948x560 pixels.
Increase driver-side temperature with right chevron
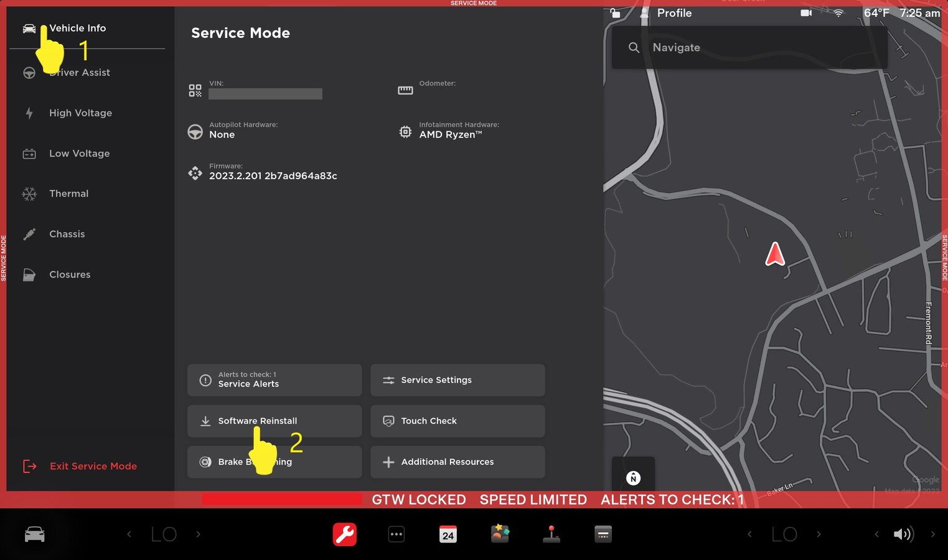[x=199, y=534]
